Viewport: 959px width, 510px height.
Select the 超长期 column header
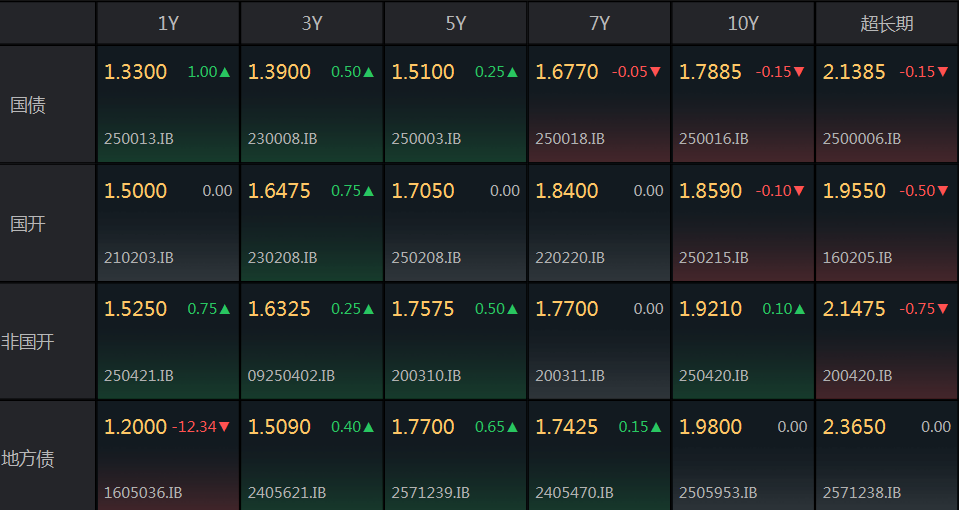tap(887, 23)
